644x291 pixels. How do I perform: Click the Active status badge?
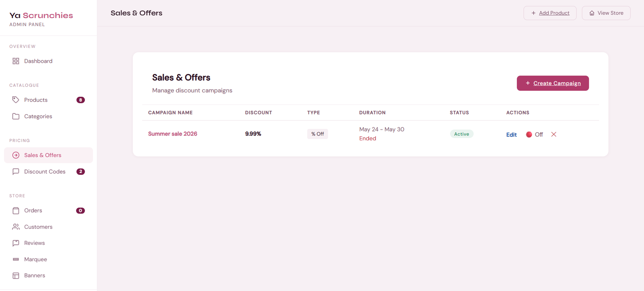click(x=462, y=134)
